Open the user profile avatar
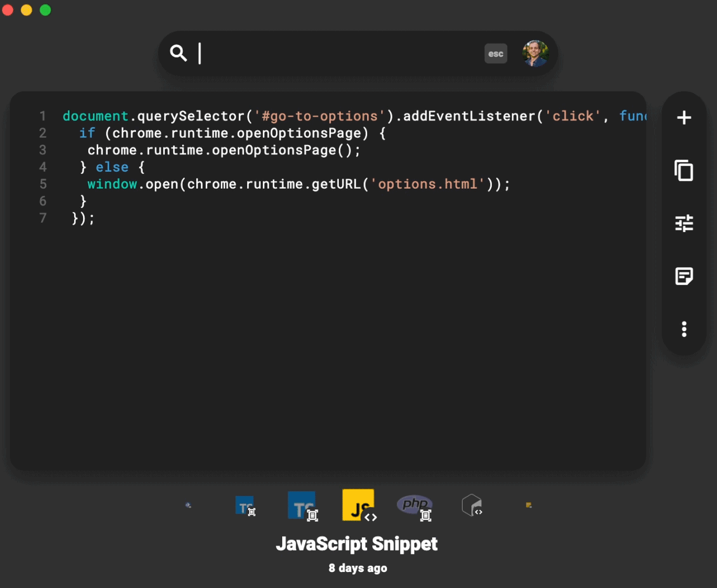The width and height of the screenshot is (717, 588). [535, 53]
